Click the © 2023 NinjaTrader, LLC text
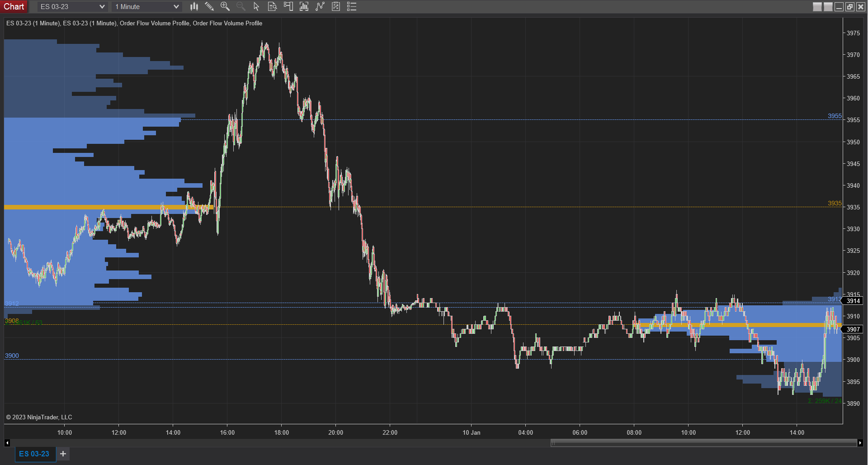 [x=39, y=417]
